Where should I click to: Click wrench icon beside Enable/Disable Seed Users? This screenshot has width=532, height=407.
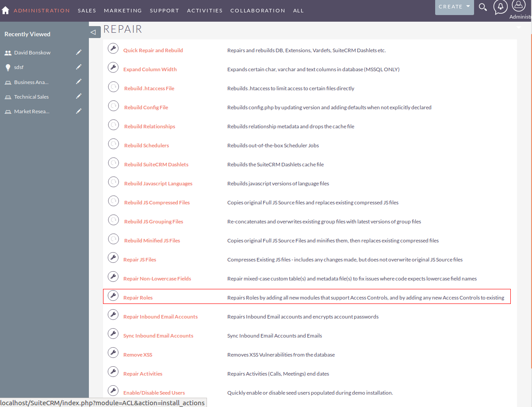tap(113, 391)
